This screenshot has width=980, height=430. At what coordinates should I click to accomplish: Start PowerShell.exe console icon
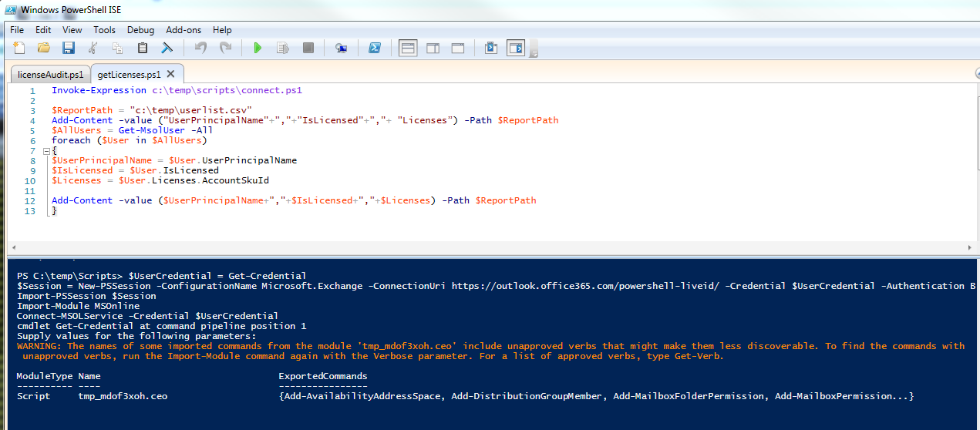pyautogui.click(x=374, y=49)
